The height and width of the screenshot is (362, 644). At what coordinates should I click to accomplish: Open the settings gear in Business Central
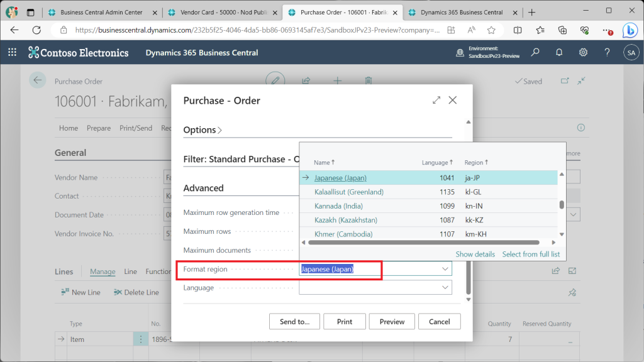click(x=583, y=52)
